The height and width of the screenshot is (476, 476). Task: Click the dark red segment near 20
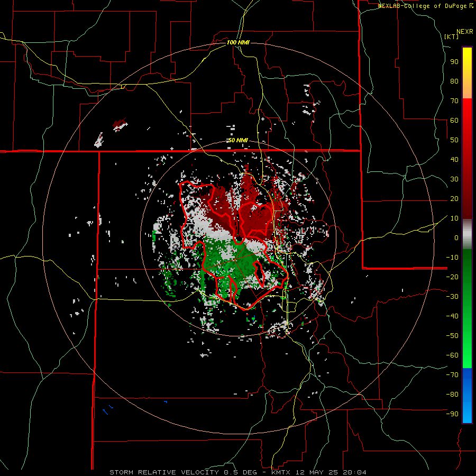click(467, 199)
